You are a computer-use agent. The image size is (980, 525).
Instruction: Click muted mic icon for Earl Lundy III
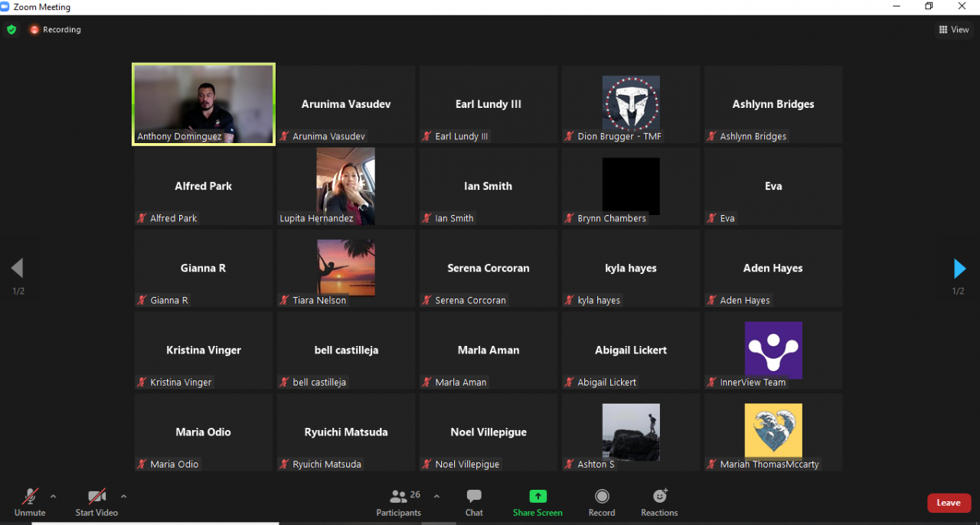(426, 136)
